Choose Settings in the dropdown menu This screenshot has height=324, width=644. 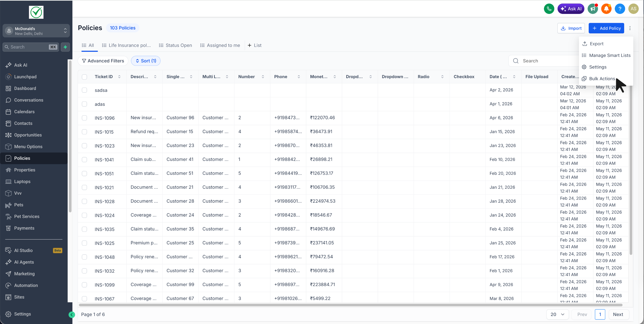point(606,67)
